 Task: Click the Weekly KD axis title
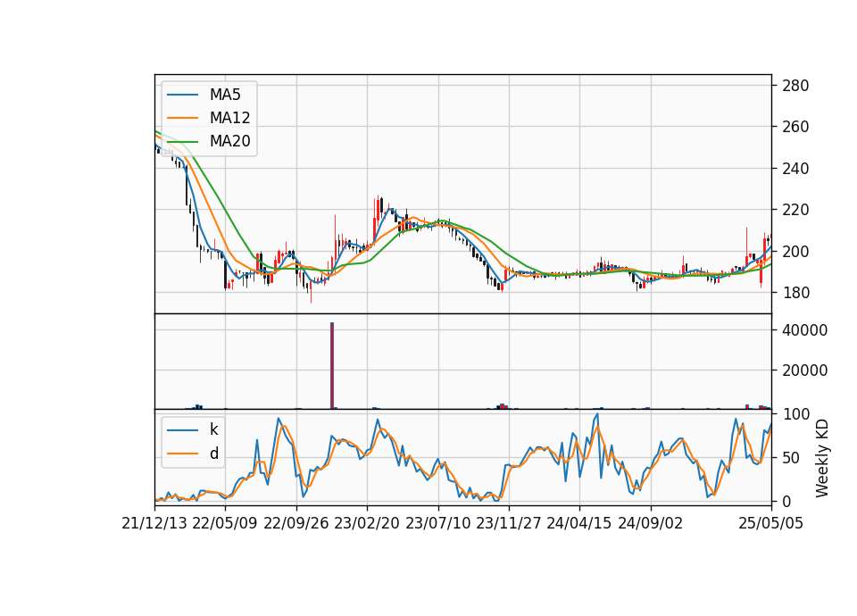click(x=822, y=458)
